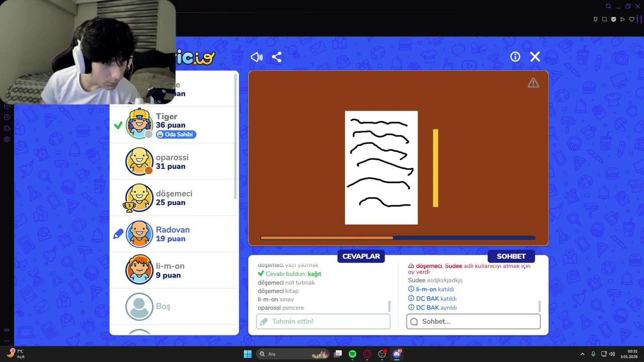Click the taskbar volume speaker icon
This screenshot has width=644, height=362.
point(612,354)
